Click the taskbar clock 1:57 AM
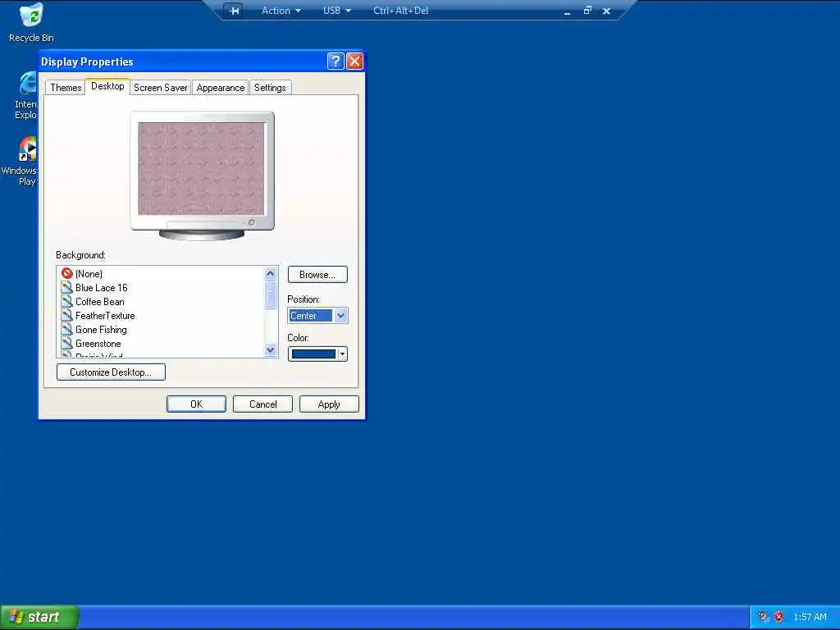Viewport: 840px width, 630px height. point(810,617)
